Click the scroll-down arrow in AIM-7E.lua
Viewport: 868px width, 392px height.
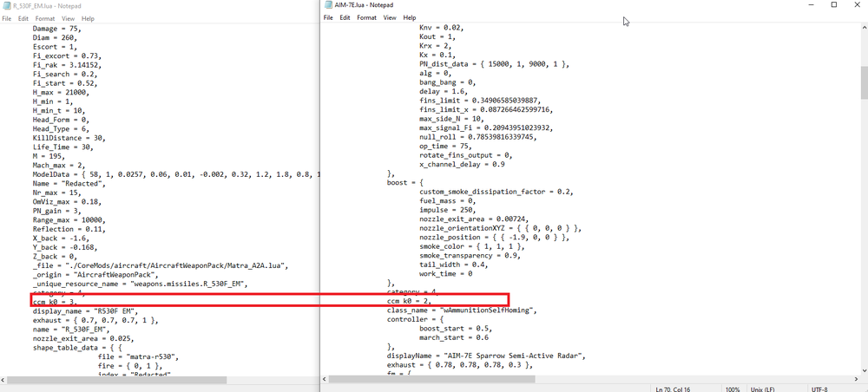coord(863,370)
